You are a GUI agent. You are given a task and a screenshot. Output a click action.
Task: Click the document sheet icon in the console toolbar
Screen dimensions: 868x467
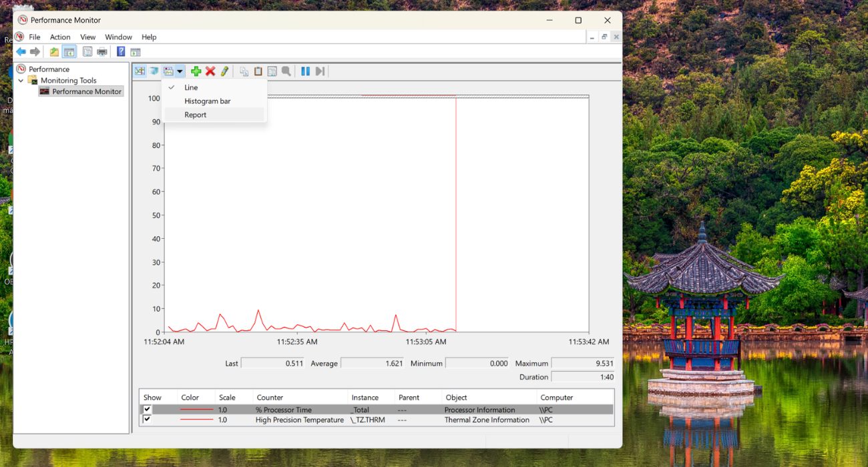[x=87, y=52]
